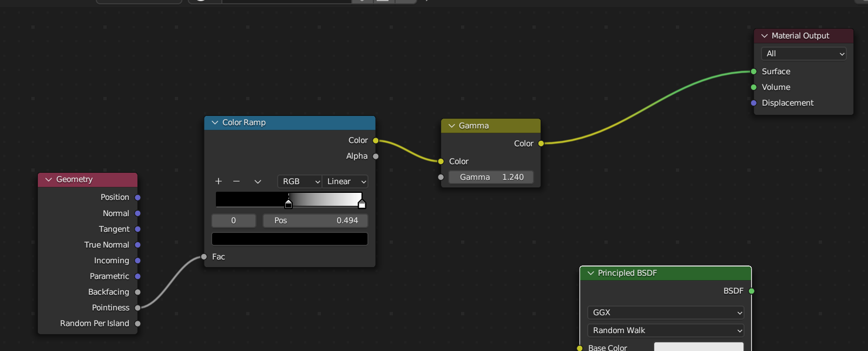The height and width of the screenshot is (351, 868).
Task: Collapse the Material Output node
Action: [764, 36]
